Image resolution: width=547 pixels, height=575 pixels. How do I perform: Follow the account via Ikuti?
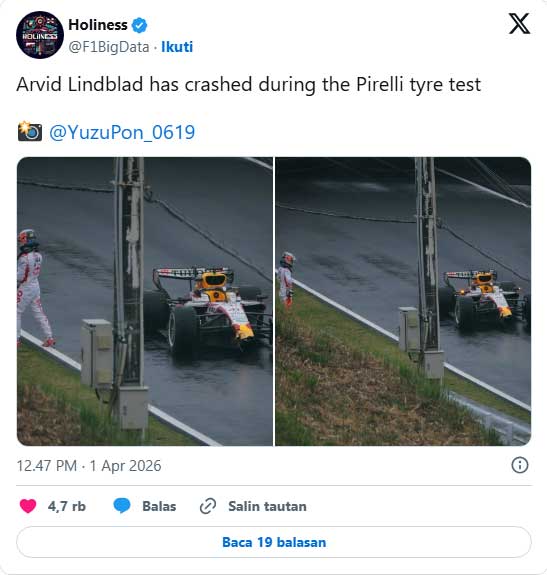177,47
